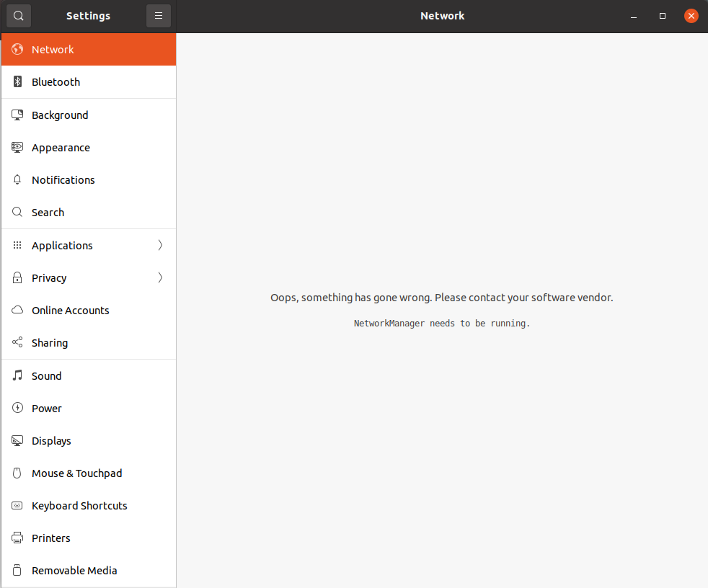The image size is (708, 588).
Task: Click the Mouse & Touchpad mouse icon
Action: click(x=17, y=473)
